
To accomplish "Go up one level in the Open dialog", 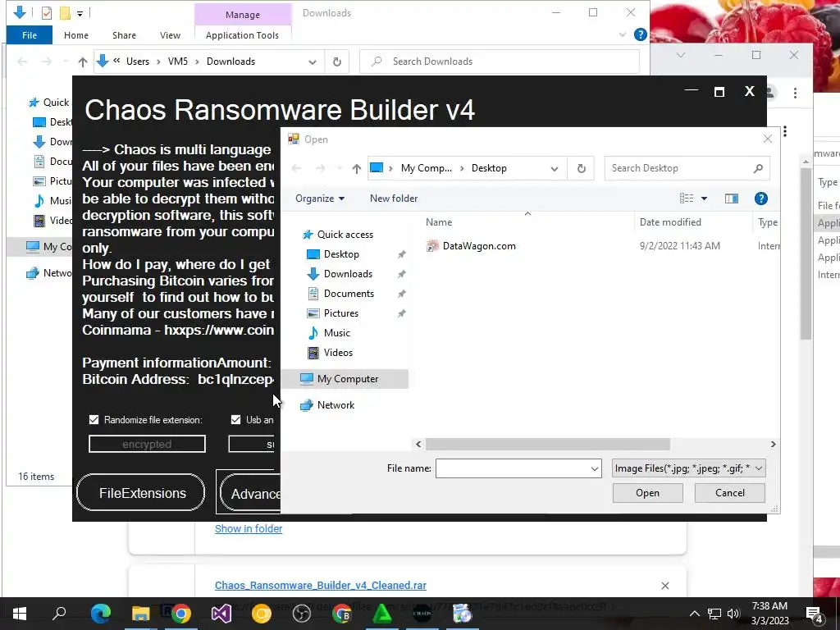I will [x=356, y=169].
